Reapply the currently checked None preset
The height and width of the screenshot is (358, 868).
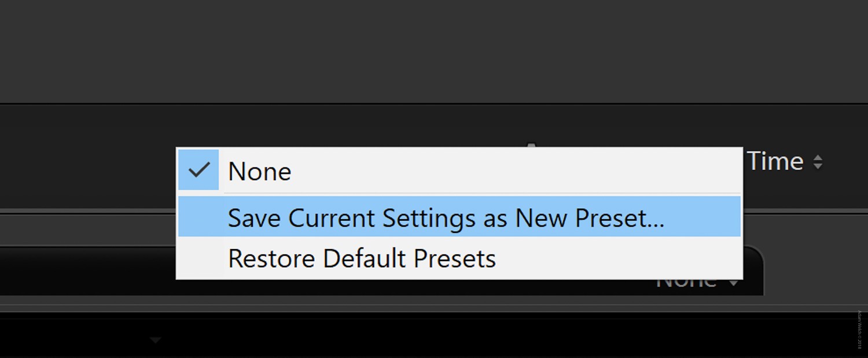[259, 171]
